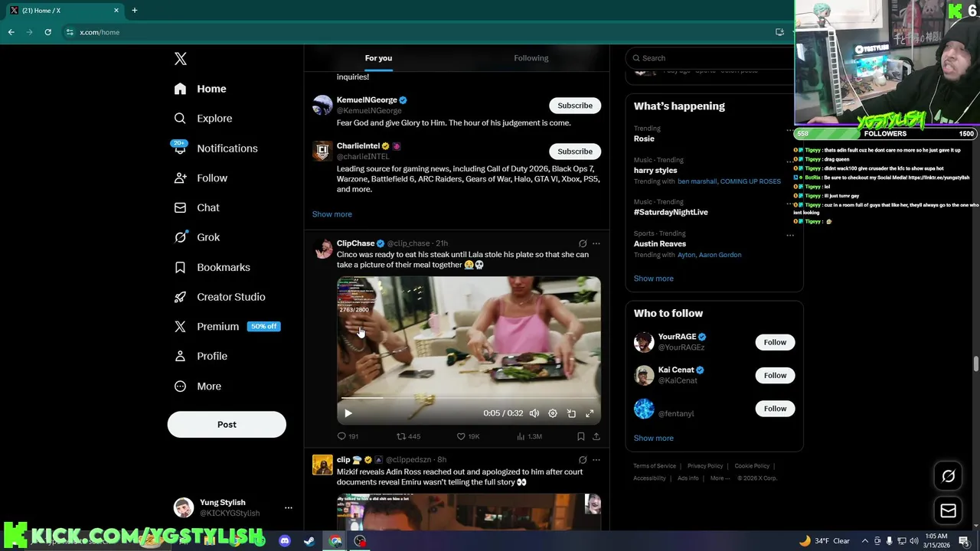The height and width of the screenshot is (551, 980).
Task: Click the Post button
Action: [x=227, y=425]
